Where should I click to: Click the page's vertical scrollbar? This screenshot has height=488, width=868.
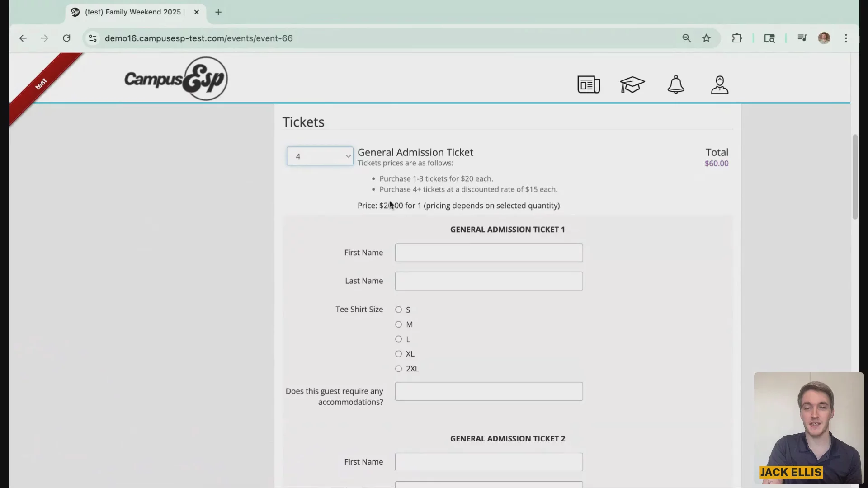(854, 177)
